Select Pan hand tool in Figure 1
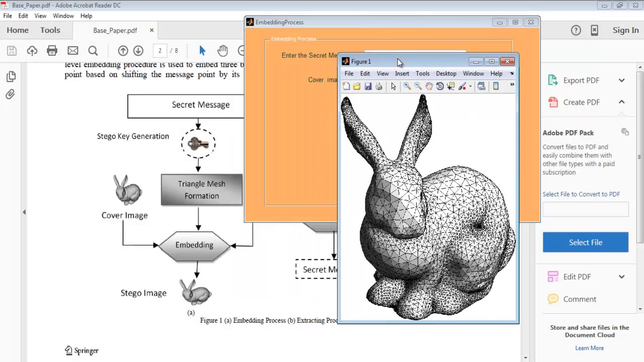Image resolution: width=644 pixels, height=362 pixels. click(429, 86)
